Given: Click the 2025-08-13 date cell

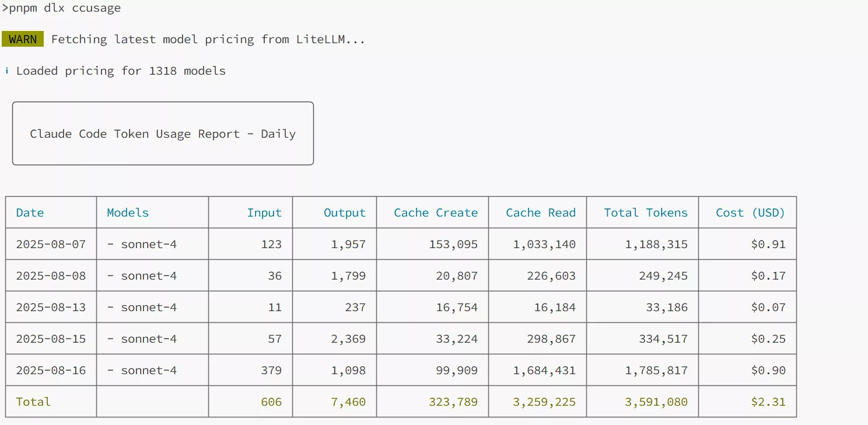Looking at the screenshot, I should coord(51,308).
